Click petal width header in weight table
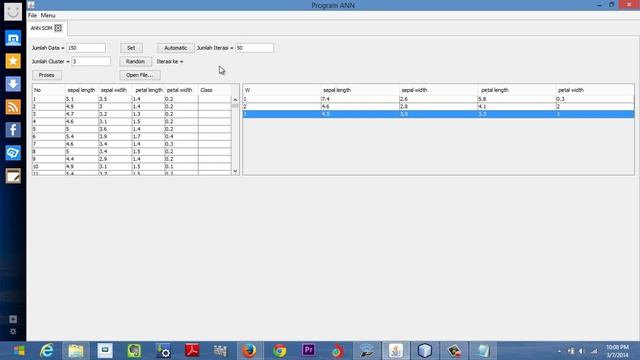This screenshot has height=360, width=640. click(595, 90)
